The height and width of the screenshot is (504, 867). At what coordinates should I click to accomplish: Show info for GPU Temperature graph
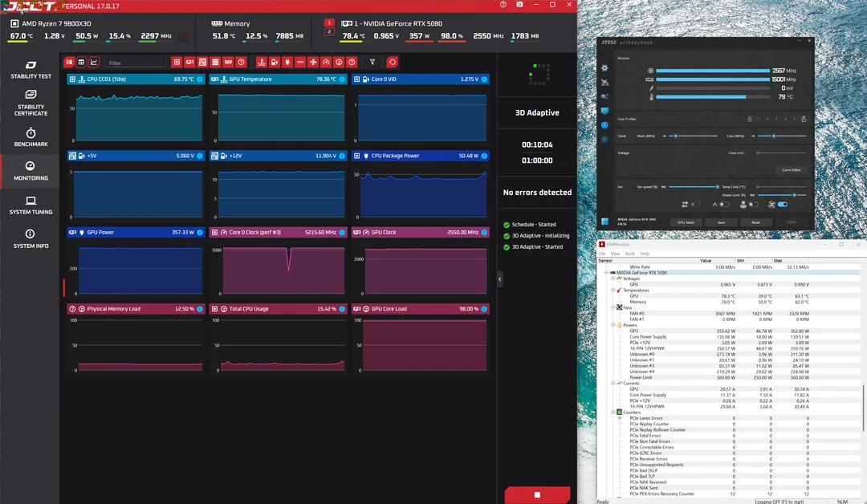click(x=342, y=79)
